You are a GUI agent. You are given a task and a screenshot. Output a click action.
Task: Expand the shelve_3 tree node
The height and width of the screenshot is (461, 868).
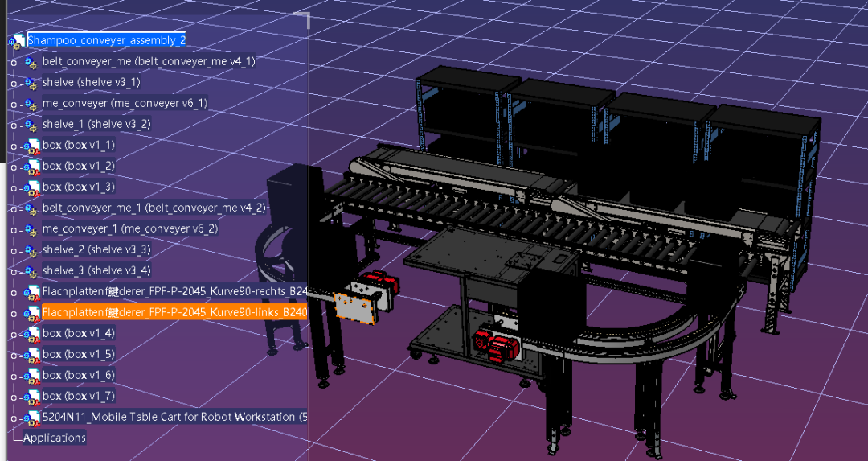(x=14, y=272)
